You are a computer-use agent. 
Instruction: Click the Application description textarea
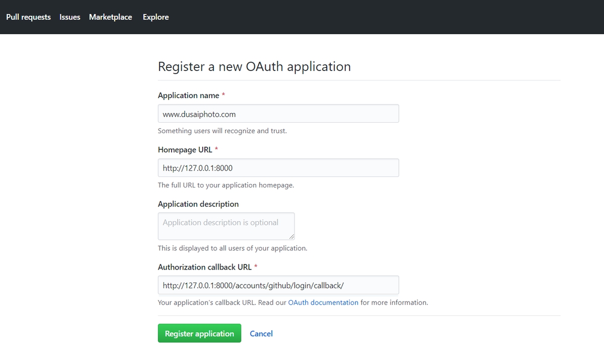tap(226, 226)
